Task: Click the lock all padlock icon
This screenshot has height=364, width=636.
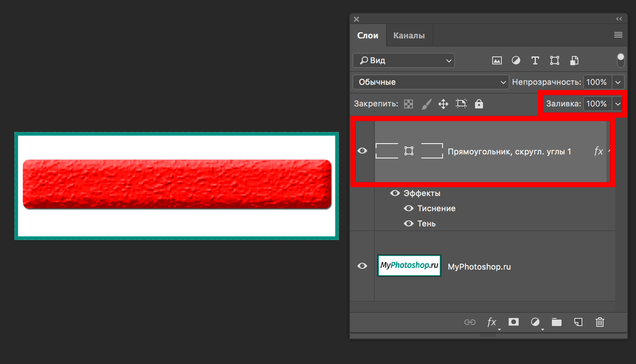Action: pos(479,104)
